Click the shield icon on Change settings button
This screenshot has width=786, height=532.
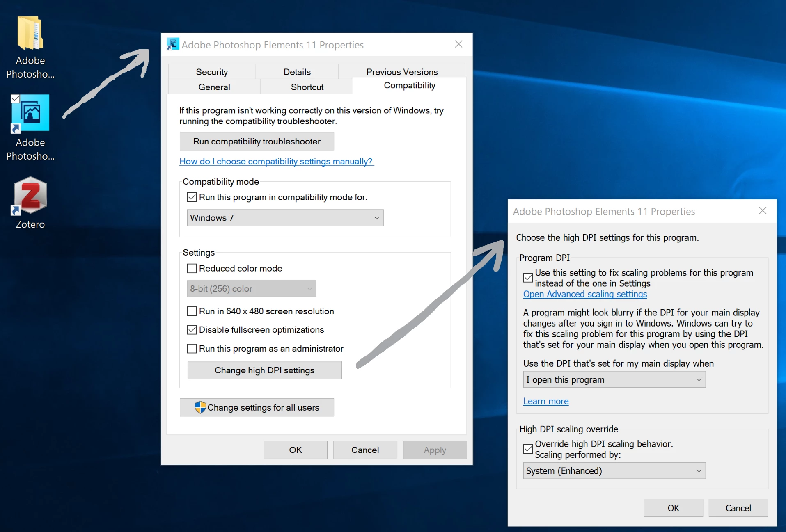point(200,407)
